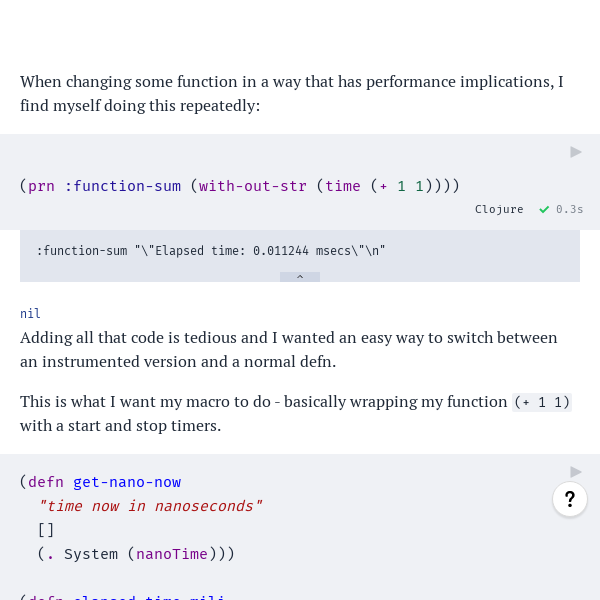Click the nil result value

30,313
